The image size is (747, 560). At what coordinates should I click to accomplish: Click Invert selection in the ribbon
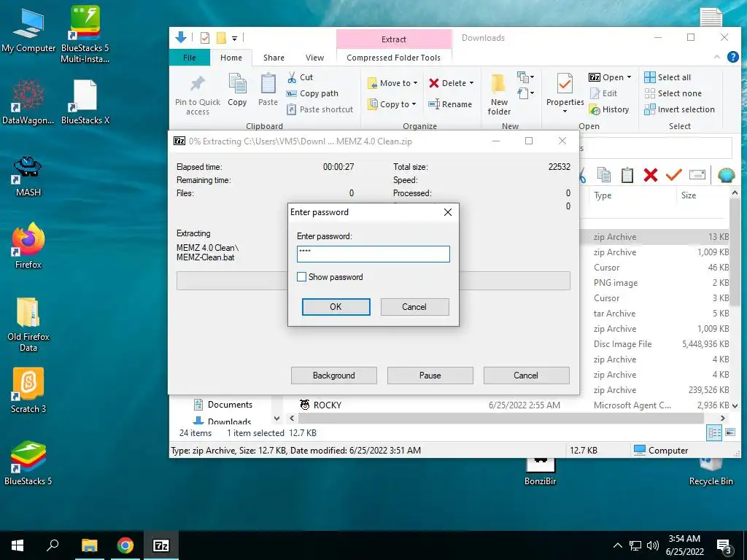(679, 109)
